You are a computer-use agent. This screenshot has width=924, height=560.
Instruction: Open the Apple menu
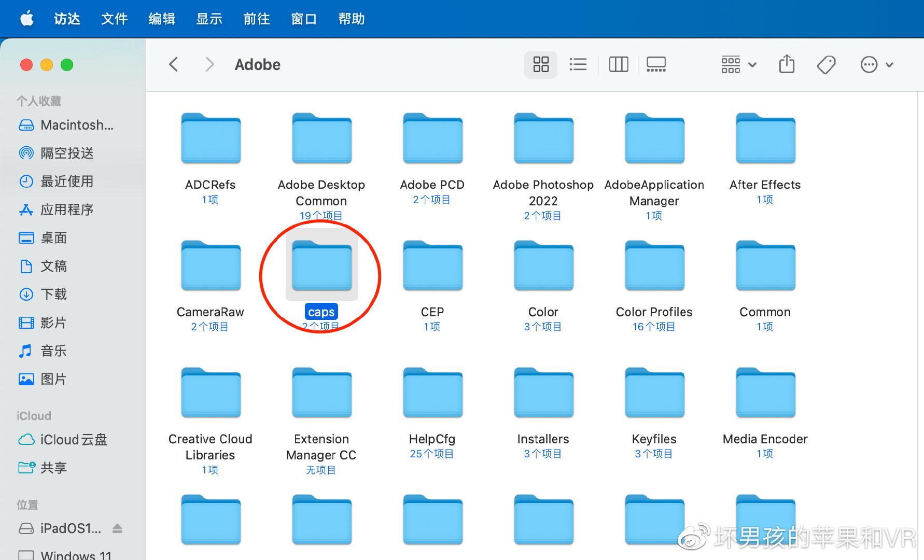coord(27,19)
